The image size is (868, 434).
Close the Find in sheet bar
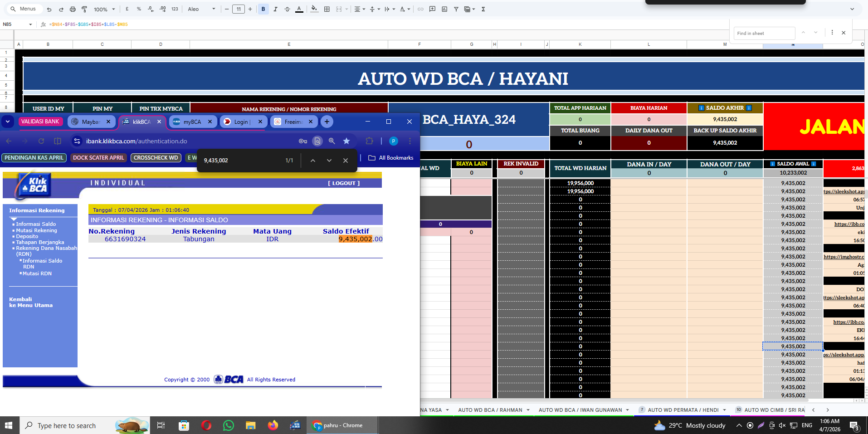pyautogui.click(x=844, y=33)
